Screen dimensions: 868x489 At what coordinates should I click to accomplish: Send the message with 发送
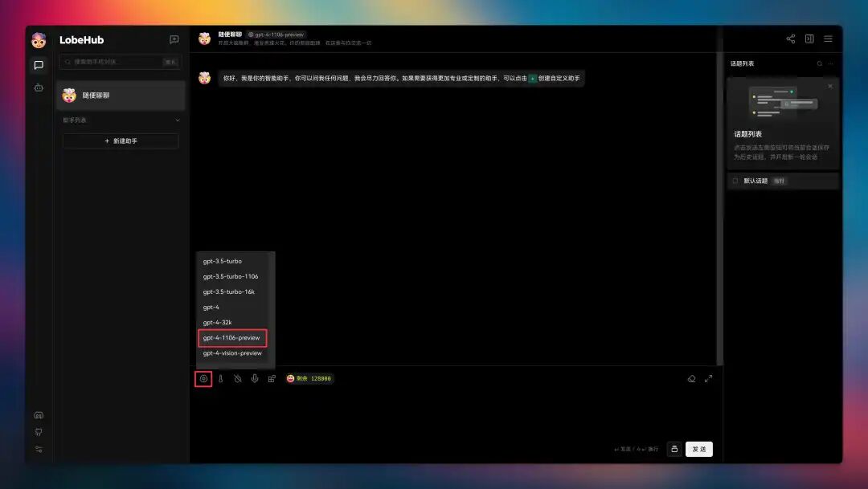coord(699,449)
